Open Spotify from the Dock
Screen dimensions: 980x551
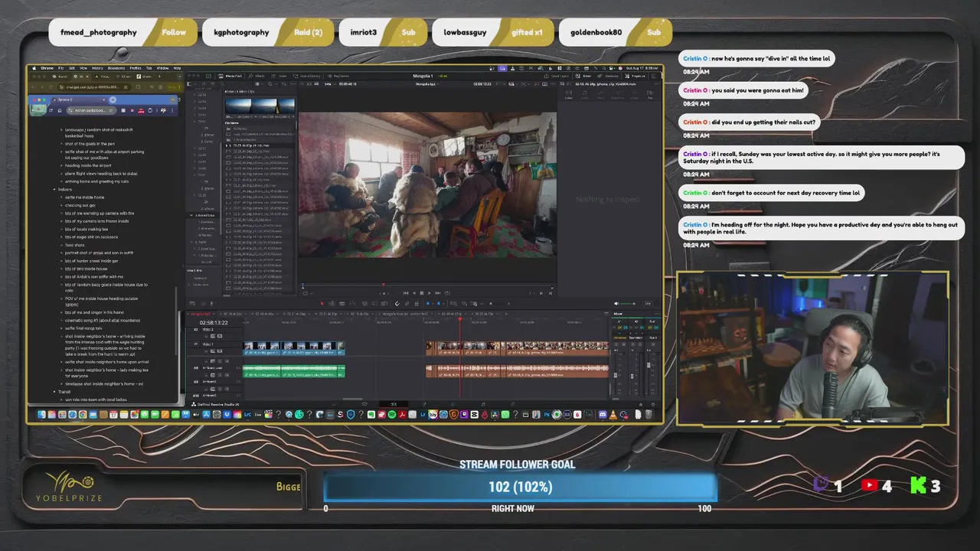tap(392, 415)
